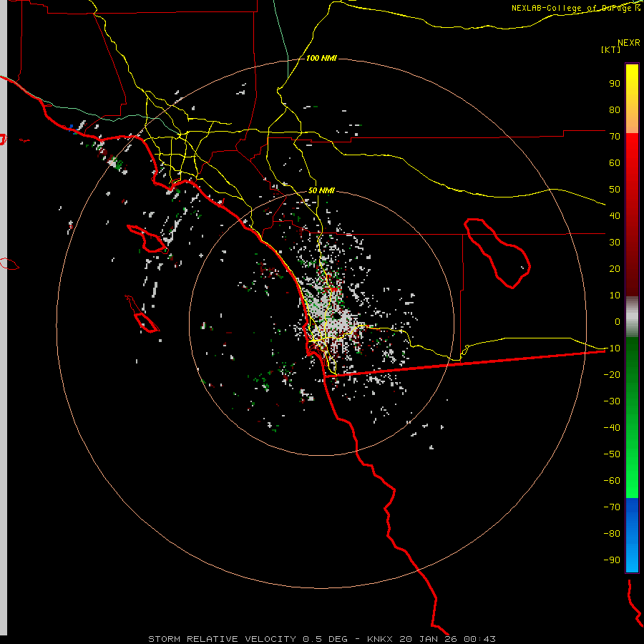This screenshot has height=644, width=644.
Task: Click the 90 value on the velocity legend
Action: click(615, 84)
